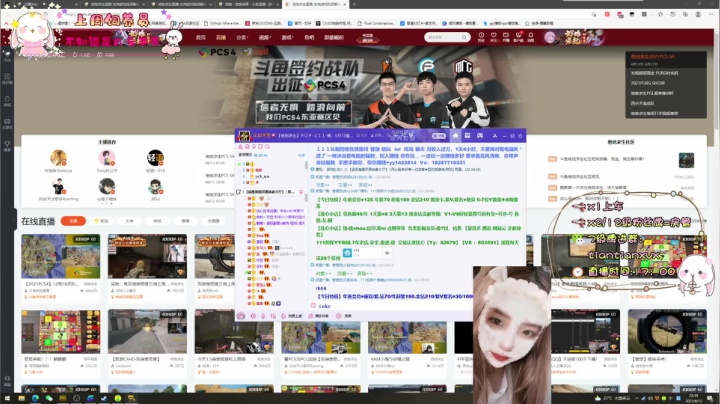Open Douyu viewing history clock icon
This screenshot has width=720, height=404.
tap(481, 35)
